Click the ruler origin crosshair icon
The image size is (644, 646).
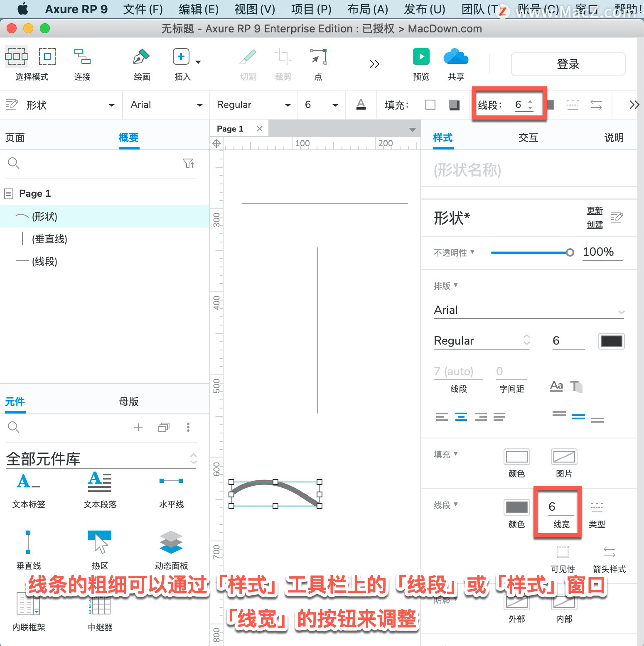pyautogui.click(x=216, y=144)
